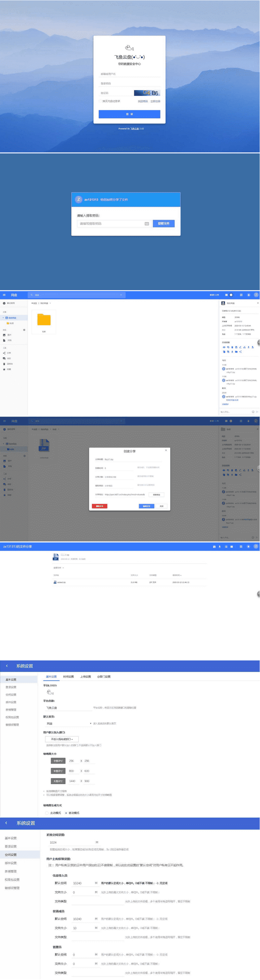Open the yellow 私密 folder thumbnail
This screenshot has height=980, width=260.
[x=44, y=320]
